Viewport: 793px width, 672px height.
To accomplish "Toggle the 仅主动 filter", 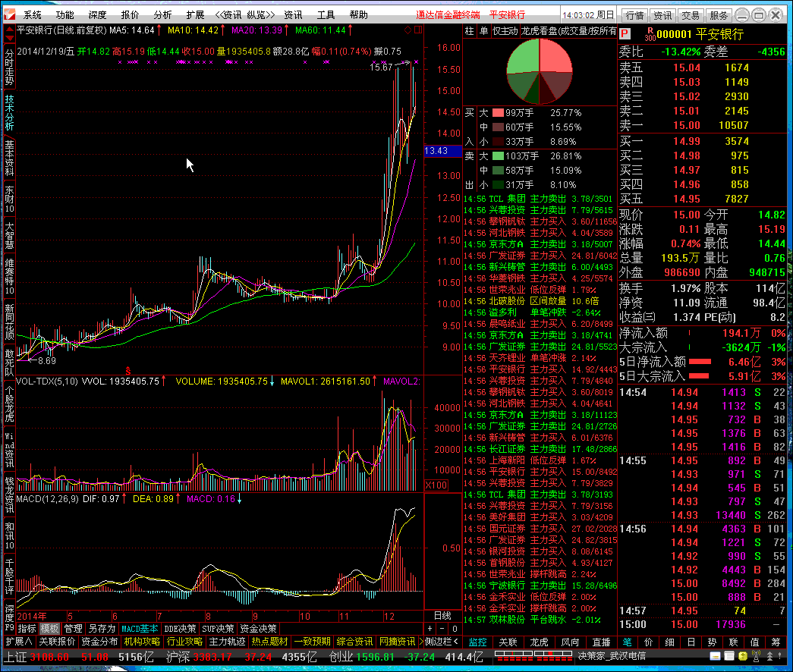I will point(505,31).
